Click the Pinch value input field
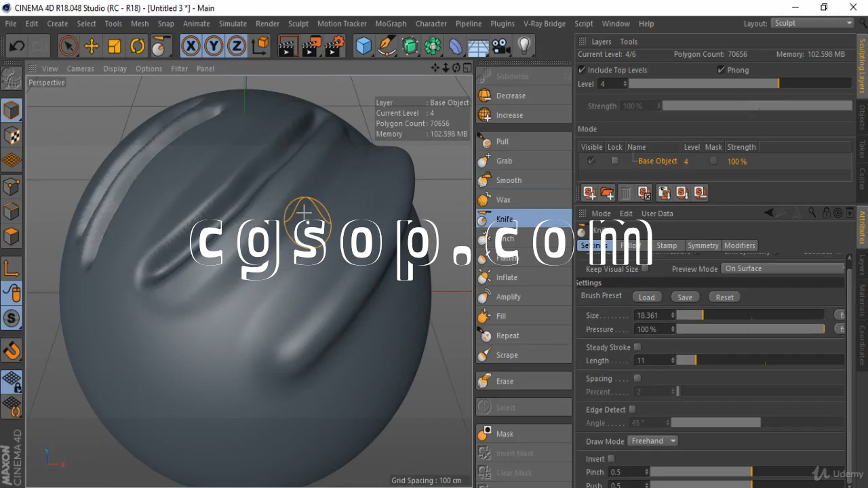This screenshot has width=868, height=488. [626, 472]
